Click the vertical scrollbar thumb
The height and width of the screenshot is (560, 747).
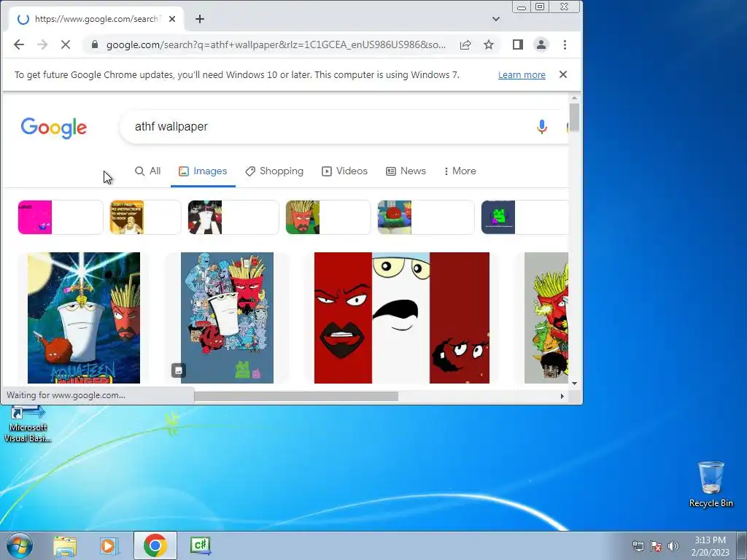[574, 117]
